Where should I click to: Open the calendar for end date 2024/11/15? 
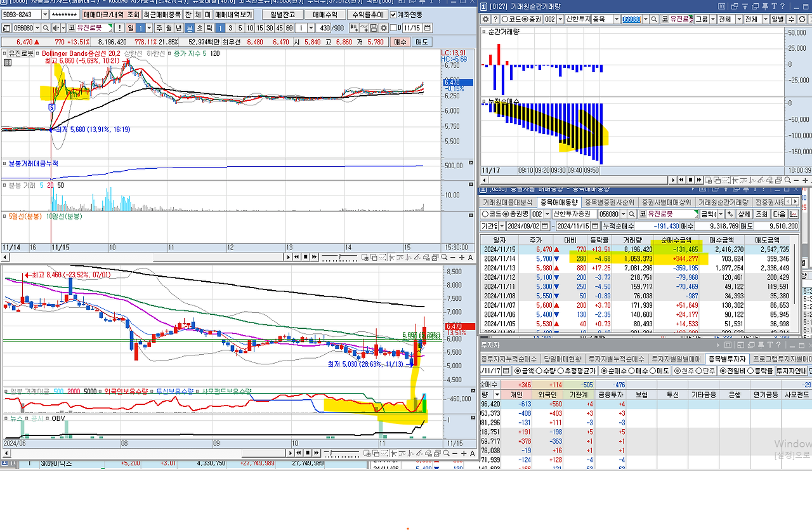(x=595, y=226)
